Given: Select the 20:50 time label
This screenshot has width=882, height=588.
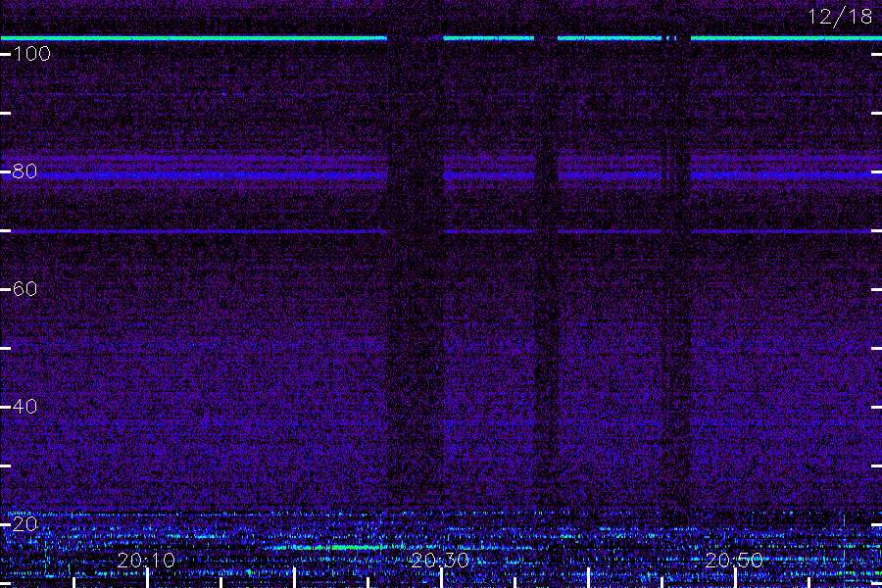Looking at the screenshot, I should (x=734, y=560).
